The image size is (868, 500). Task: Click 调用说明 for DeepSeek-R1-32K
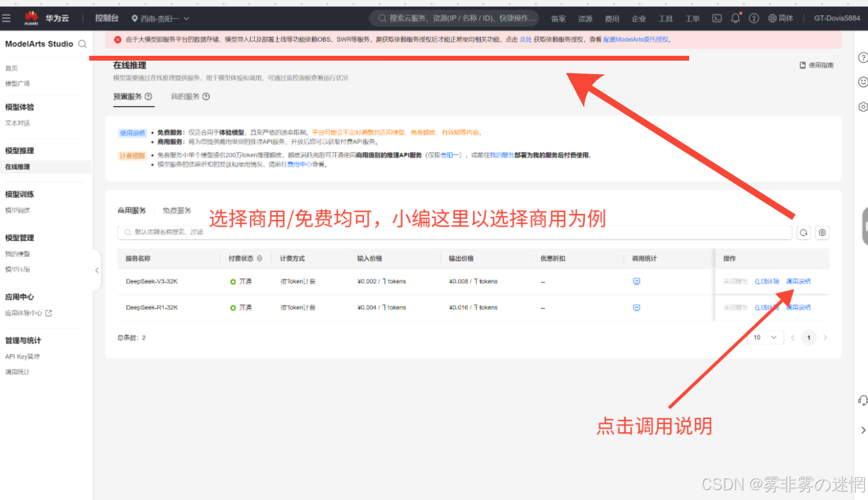798,308
